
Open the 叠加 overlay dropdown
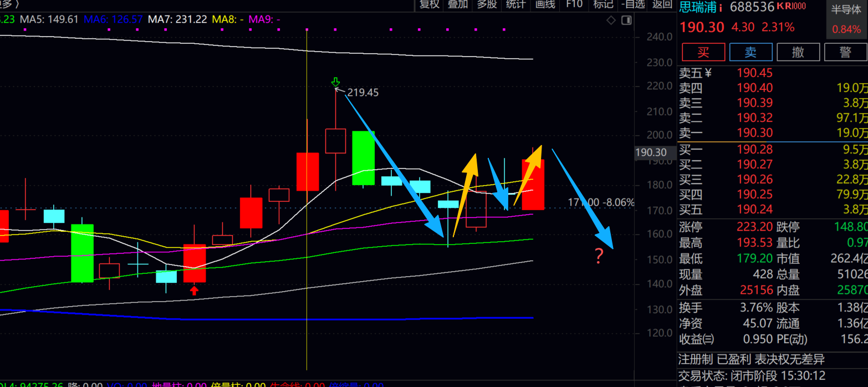pos(458,5)
